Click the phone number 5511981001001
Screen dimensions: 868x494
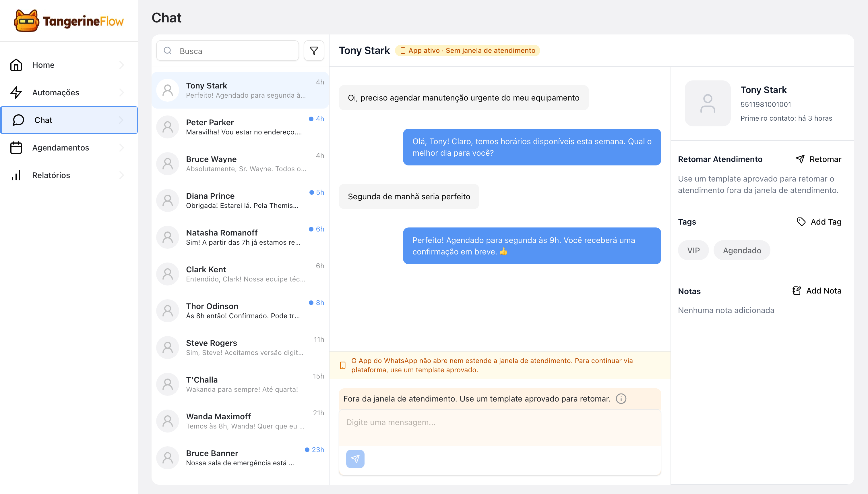[x=766, y=105]
